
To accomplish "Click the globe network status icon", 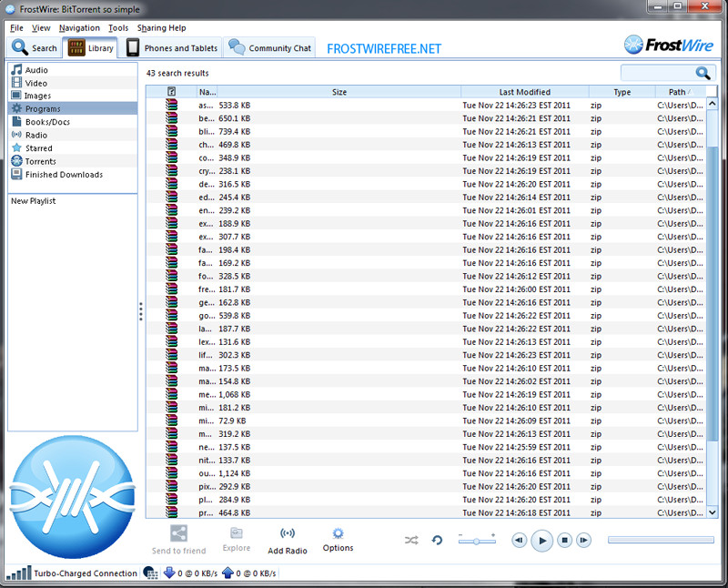I will point(150,573).
